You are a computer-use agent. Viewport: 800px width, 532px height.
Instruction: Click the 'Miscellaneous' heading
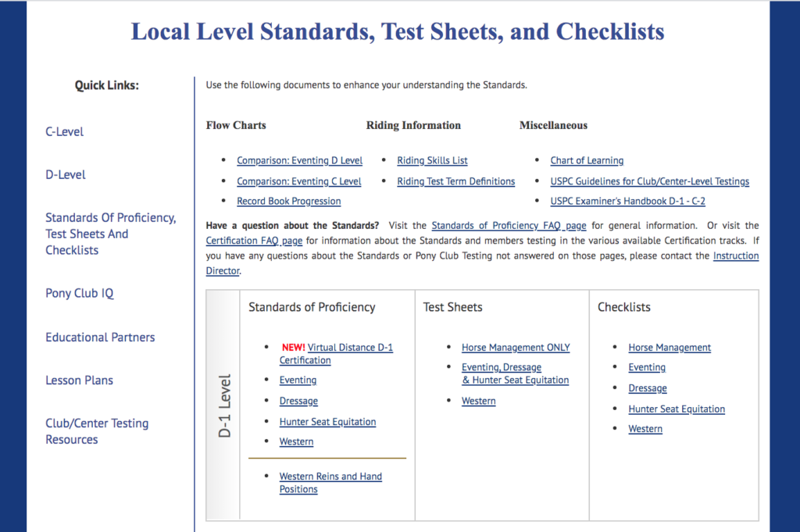tap(553, 126)
